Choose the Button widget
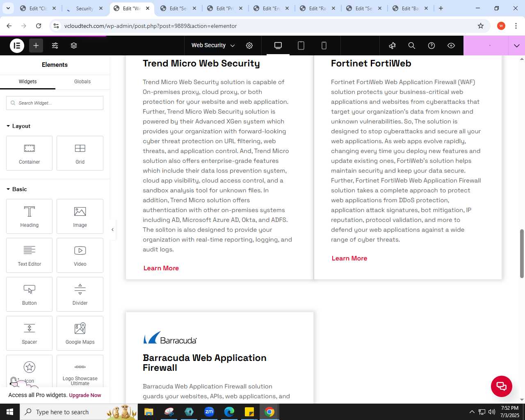The image size is (525, 420). pos(29,294)
